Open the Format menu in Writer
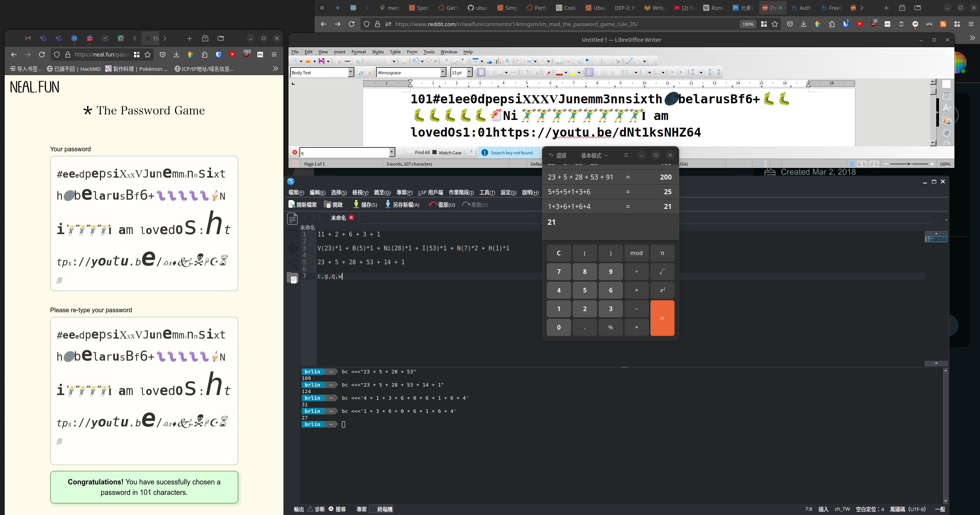The height and width of the screenshot is (515, 980). 358,52
